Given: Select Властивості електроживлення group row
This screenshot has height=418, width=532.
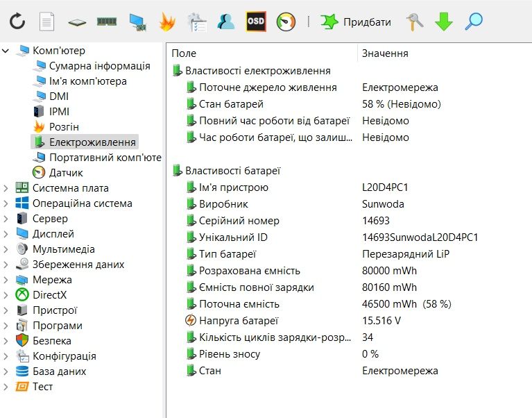Looking at the screenshot, I should coord(251,71).
